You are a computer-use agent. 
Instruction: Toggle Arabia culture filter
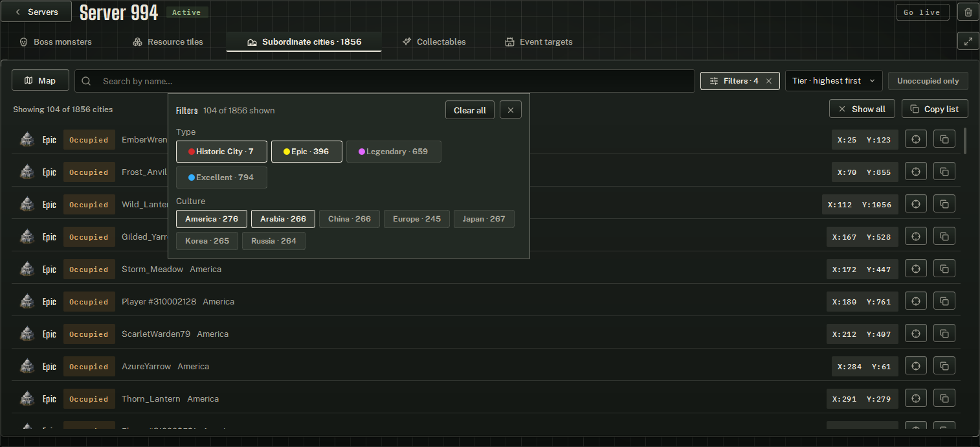tap(283, 219)
